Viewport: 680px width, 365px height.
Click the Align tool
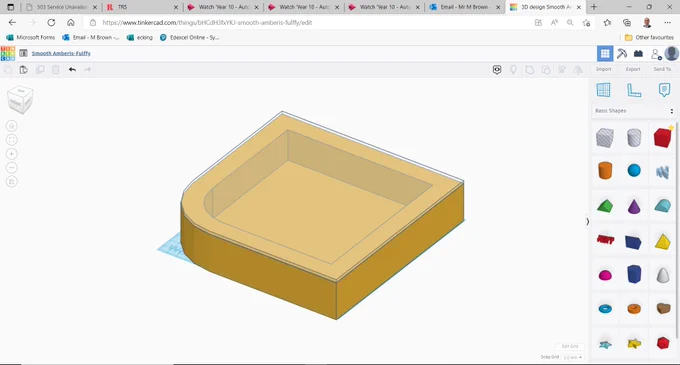click(562, 69)
